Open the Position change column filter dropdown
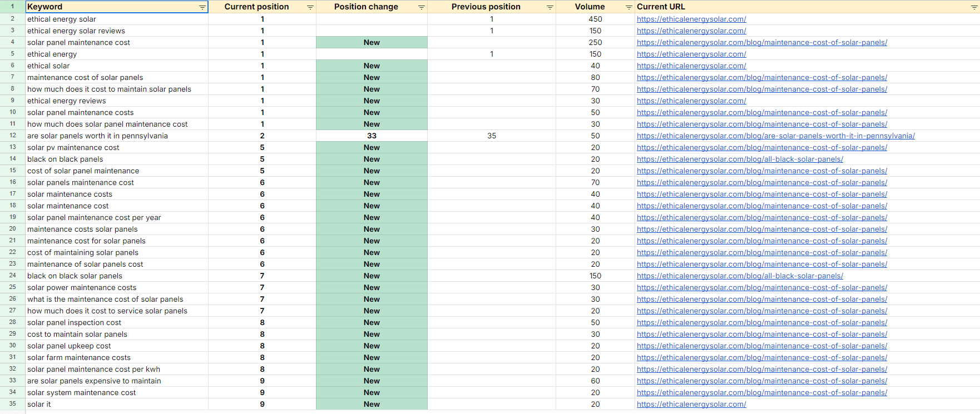 pyautogui.click(x=422, y=7)
